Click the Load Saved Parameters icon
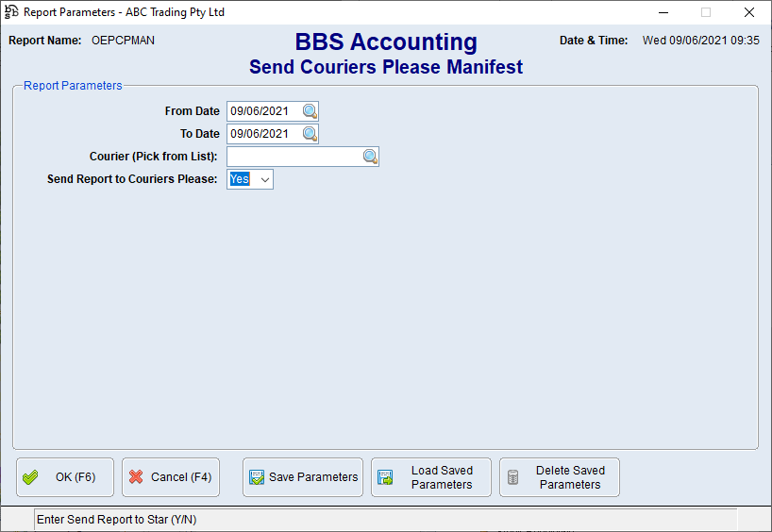The height and width of the screenshot is (532, 772). (x=385, y=477)
